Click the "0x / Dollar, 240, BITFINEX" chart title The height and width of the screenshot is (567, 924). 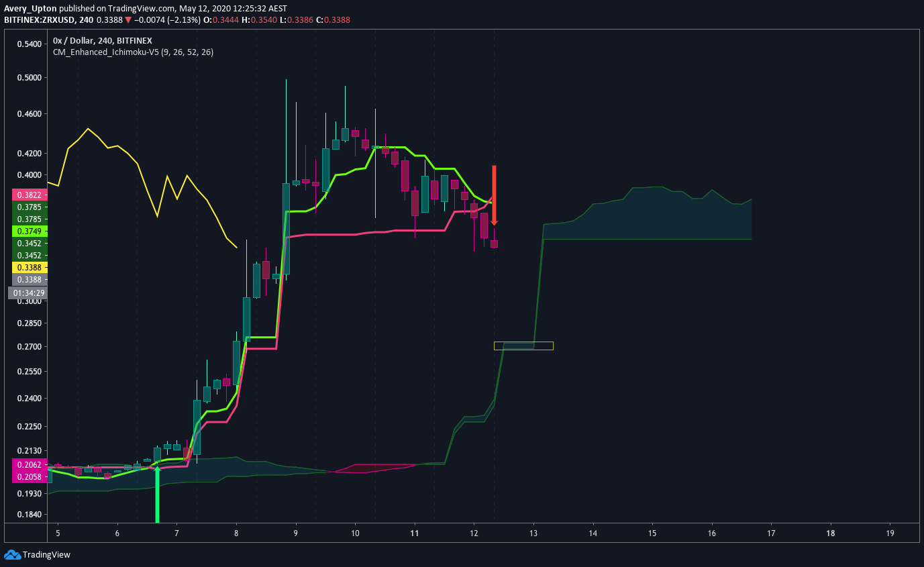click(x=103, y=40)
